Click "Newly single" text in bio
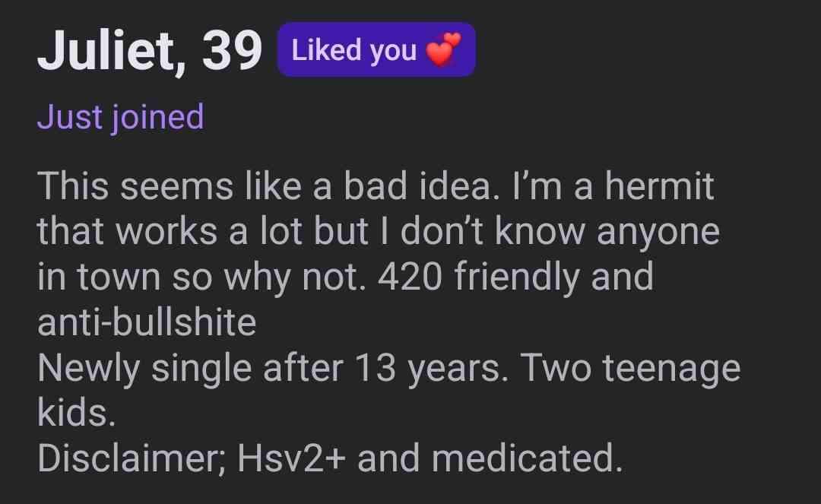 click(x=144, y=367)
